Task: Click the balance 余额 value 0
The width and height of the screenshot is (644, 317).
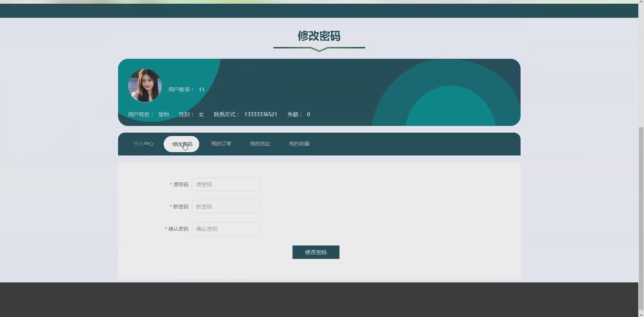Action: 308,114
